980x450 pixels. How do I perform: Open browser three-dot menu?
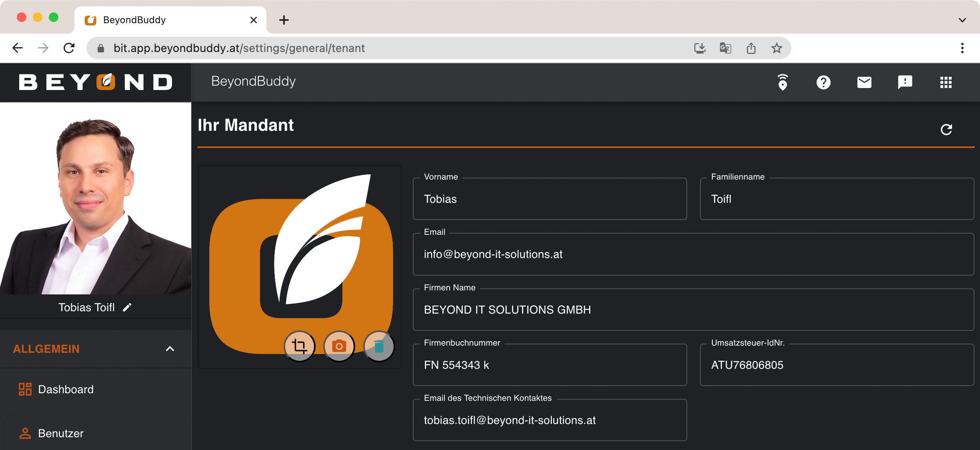tap(962, 48)
